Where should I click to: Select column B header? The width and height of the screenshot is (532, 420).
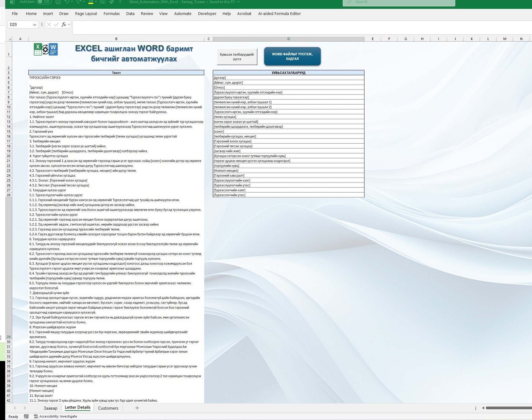116,39
